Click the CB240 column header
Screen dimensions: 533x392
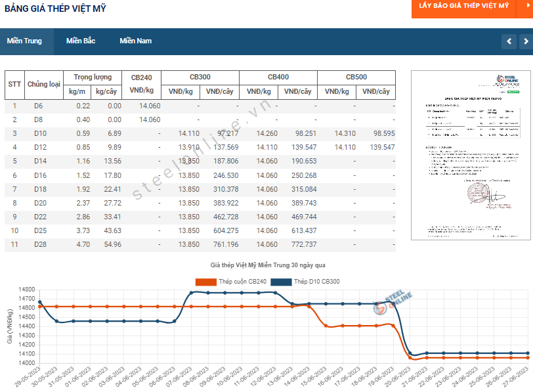141,77
